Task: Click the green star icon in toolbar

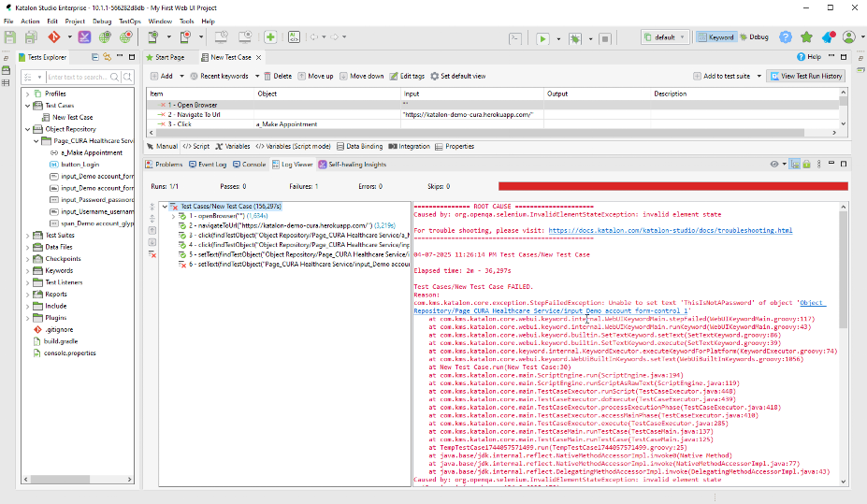Action: [807, 37]
